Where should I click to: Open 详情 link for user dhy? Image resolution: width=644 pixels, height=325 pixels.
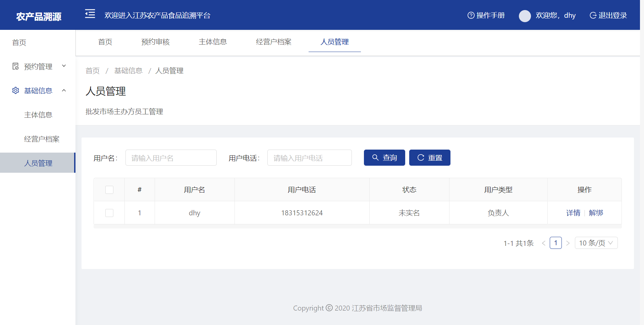point(573,213)
